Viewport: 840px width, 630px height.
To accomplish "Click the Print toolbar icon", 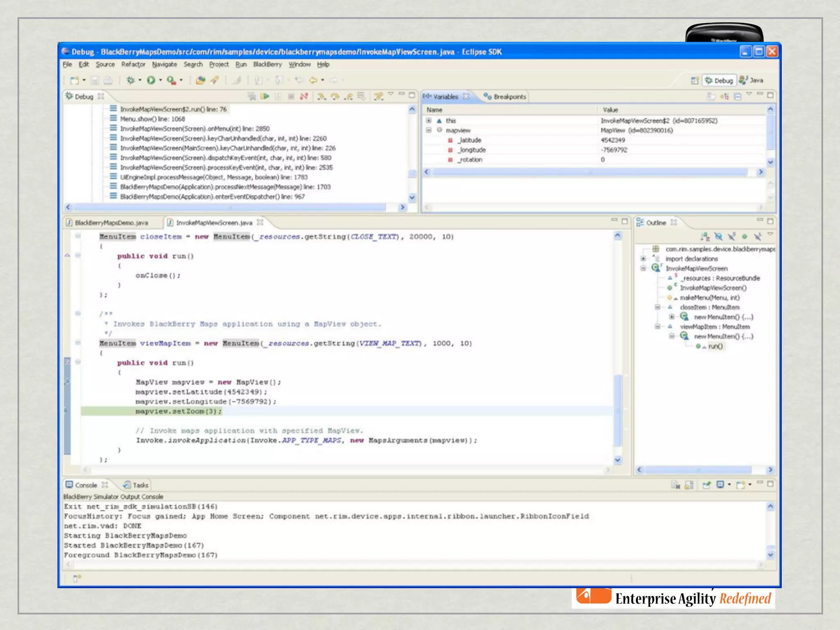I will (108, 80).
